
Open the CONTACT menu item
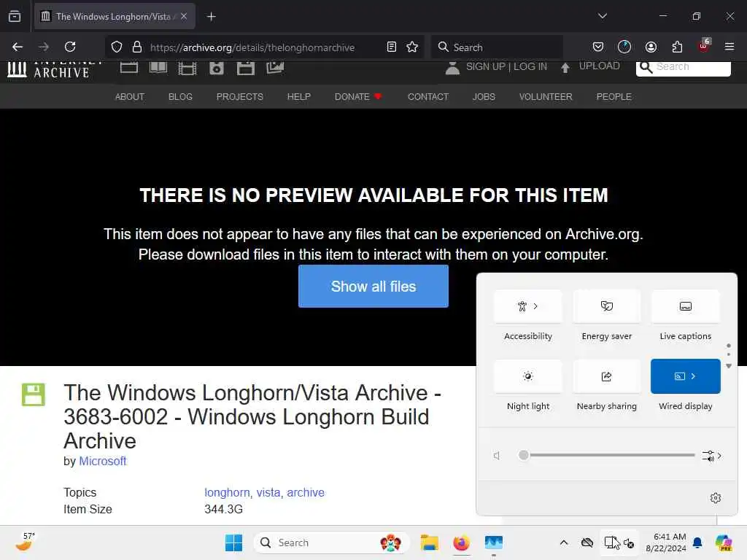point(427,97)
